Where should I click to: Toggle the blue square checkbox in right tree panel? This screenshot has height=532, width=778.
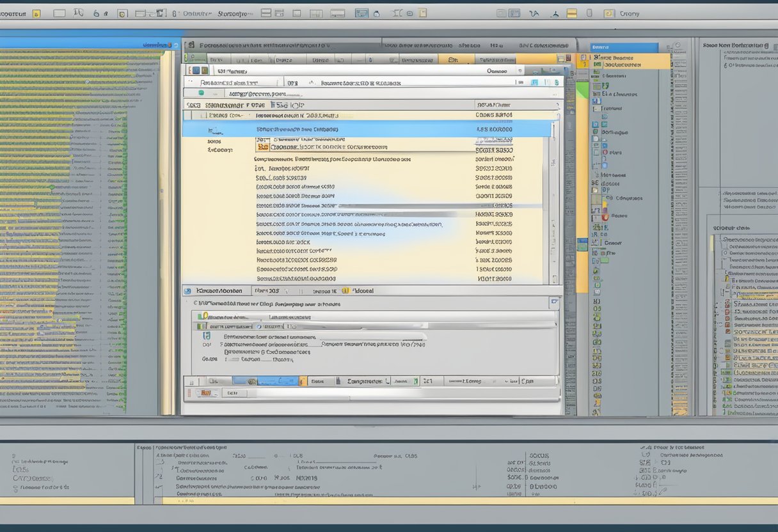(595, 125)
